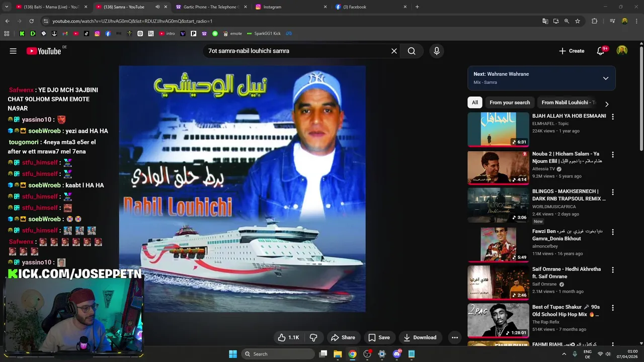The height and width of the screenshot is (362, 644).
Task: Open the media controls toolbar icon
Action: coord(612,21)
